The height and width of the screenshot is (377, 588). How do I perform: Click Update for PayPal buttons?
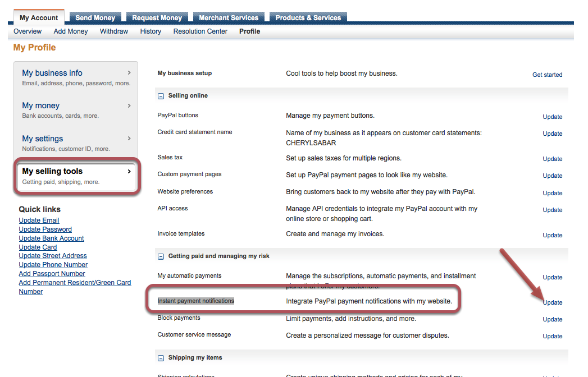pyautogui.click(x=553, y=117)
